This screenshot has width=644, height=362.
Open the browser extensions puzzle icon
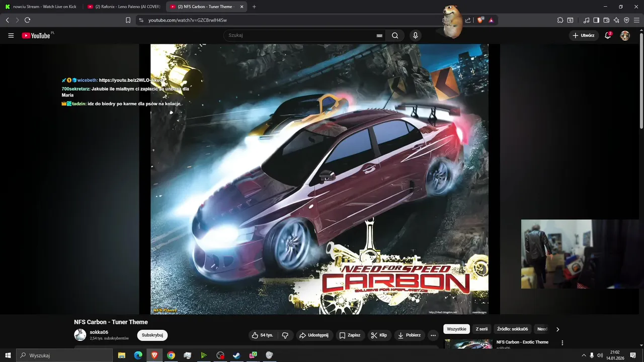tap(560, 20)
